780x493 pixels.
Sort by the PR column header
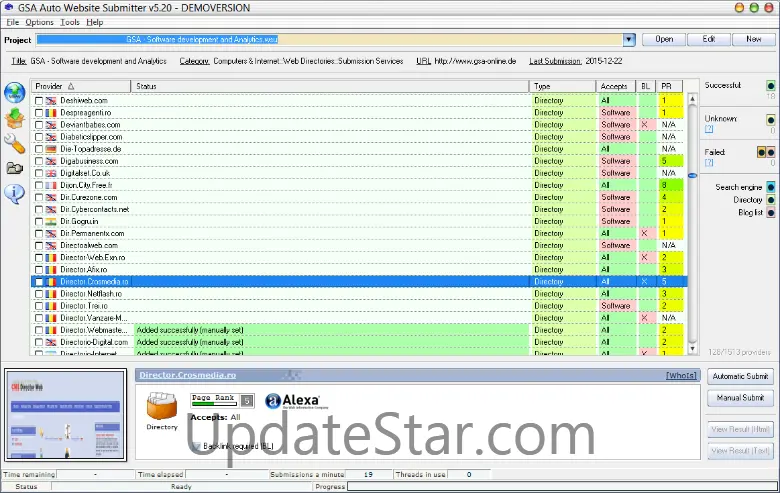pyautogui.click(x=669, y=86)
